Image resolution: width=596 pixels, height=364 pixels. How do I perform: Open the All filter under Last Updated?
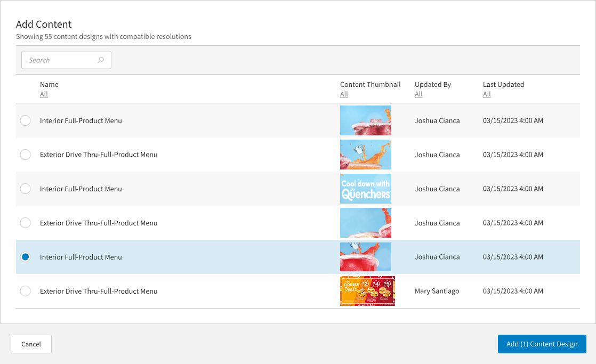(x=487, y=94)
